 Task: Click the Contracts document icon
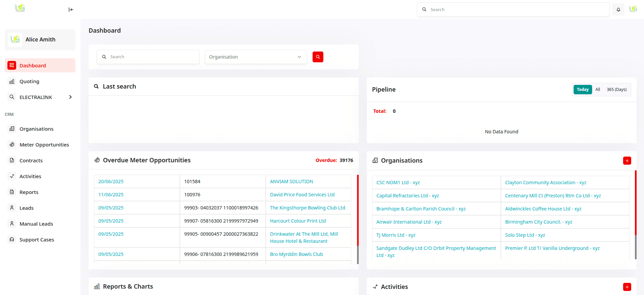click(x=12, y=160)
